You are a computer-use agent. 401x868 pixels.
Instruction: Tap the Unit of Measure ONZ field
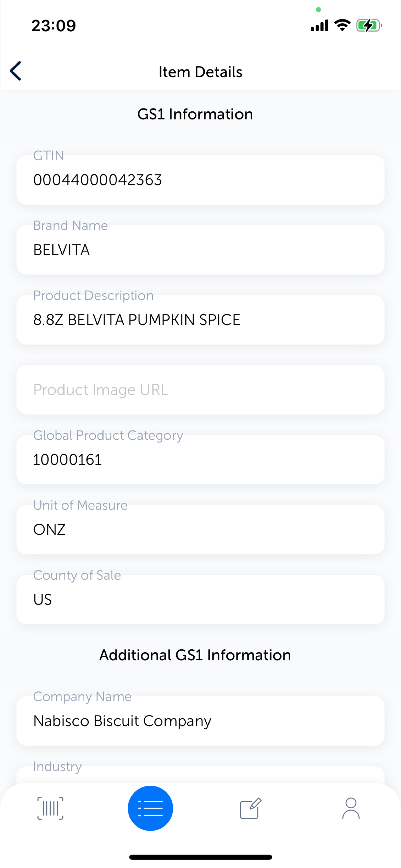(x=200, y=530)
